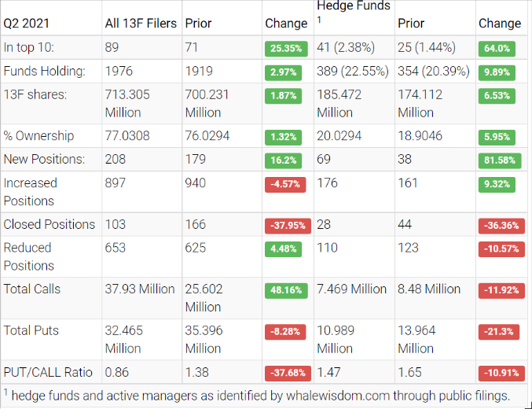The image size is (532, 409).
Task: Select the Closed Positions row label
Action: click(x=49, y=224)
